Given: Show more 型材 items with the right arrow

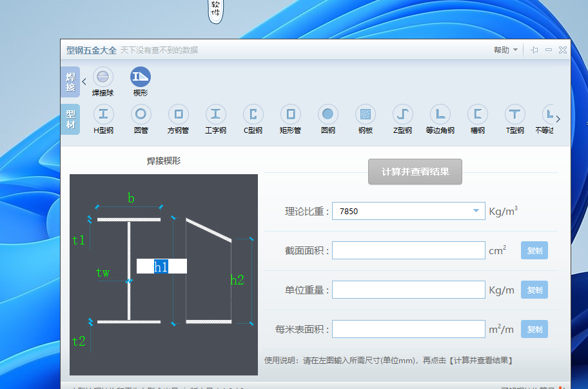Looking at the screenshot, I should 558,119.
